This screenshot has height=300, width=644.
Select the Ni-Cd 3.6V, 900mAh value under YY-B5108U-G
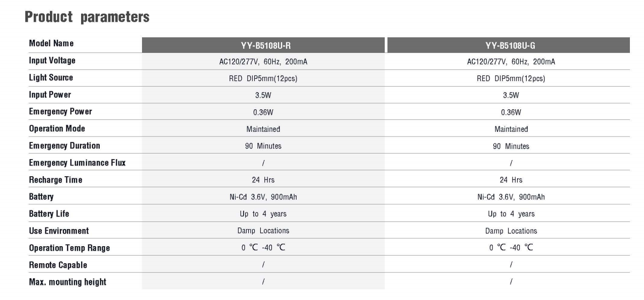[511, 197]
